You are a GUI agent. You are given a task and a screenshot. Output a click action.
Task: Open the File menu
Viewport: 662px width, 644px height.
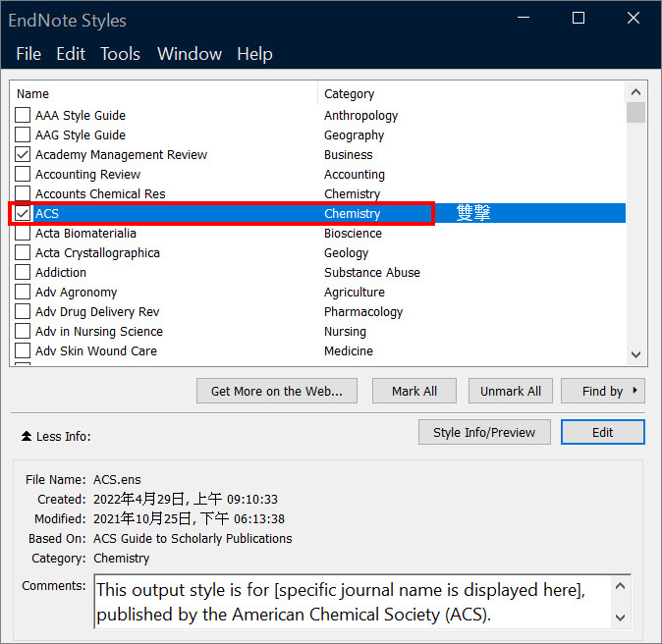[x=28, y=54]
